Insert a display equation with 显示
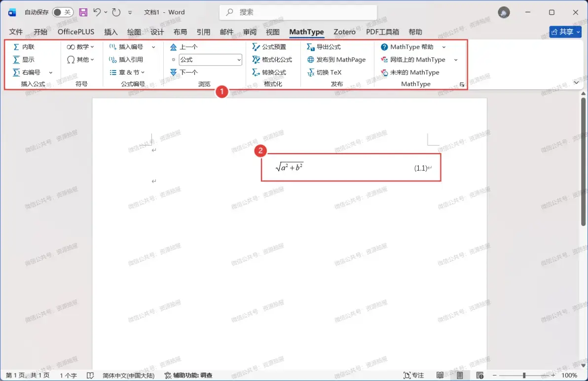The width and height of the screenshot is (588, 381). tap(24, 60)
